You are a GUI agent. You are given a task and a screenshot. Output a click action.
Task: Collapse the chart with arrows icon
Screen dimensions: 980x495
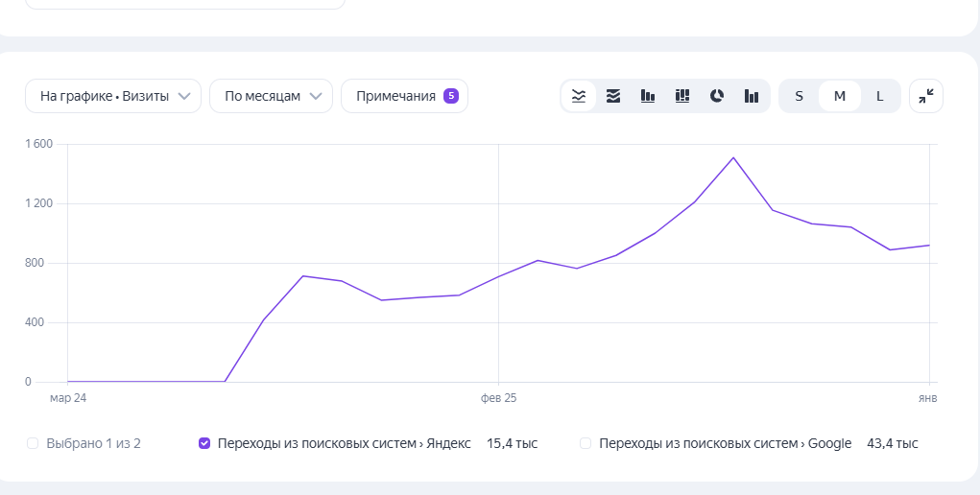[x=926, y=96]
